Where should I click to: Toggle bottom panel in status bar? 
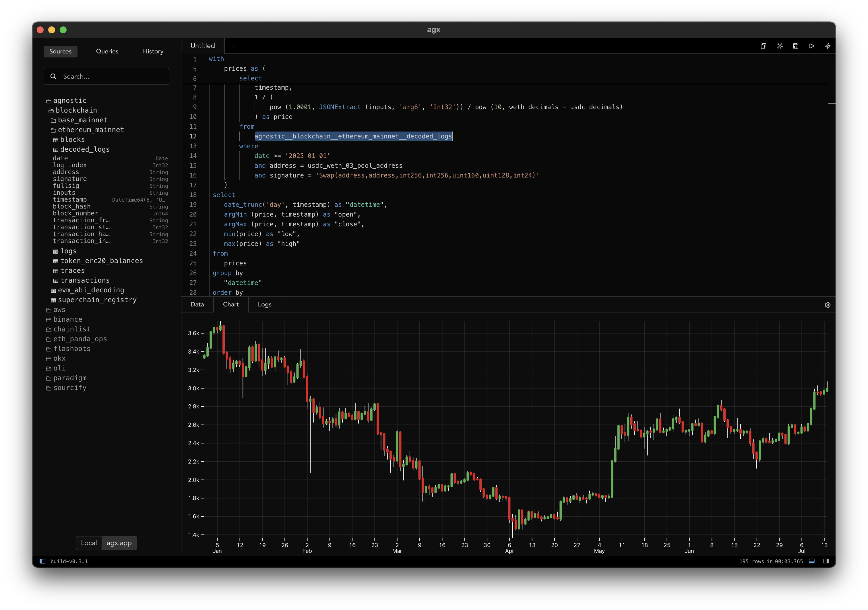click(811, 561)
